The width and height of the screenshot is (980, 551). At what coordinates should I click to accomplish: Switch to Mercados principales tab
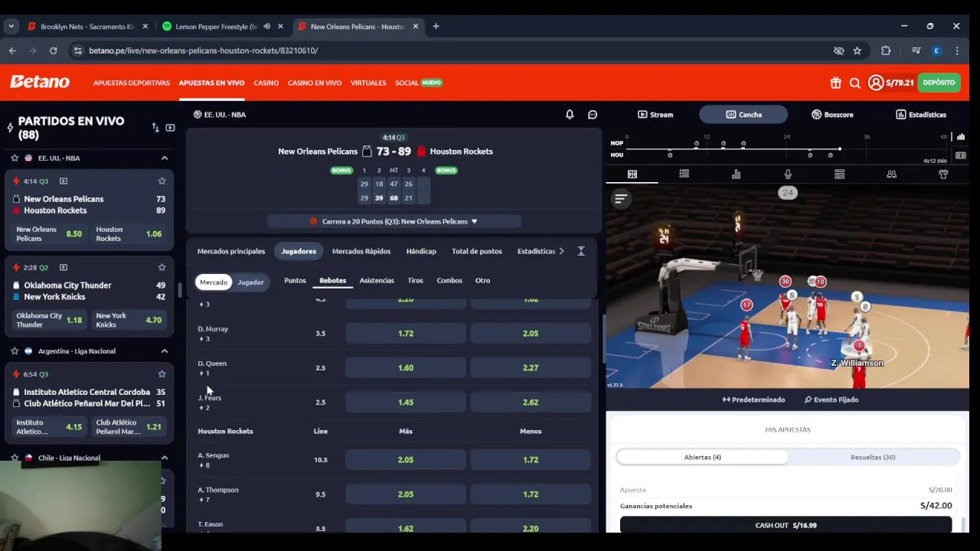pyautogui.click(x=231, y=251)
